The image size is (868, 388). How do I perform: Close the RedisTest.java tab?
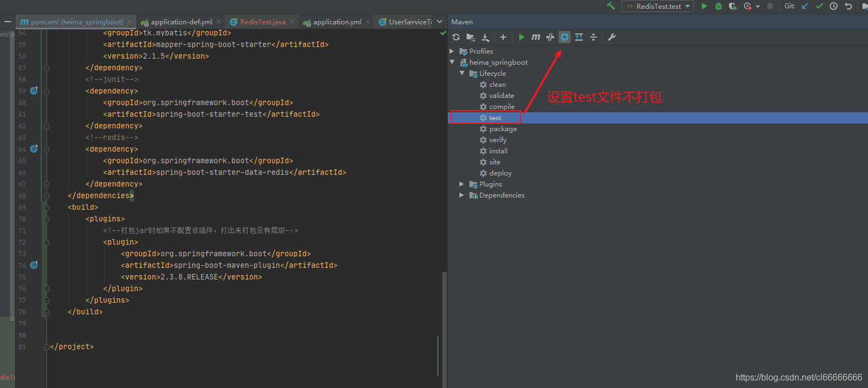(292, 22)
